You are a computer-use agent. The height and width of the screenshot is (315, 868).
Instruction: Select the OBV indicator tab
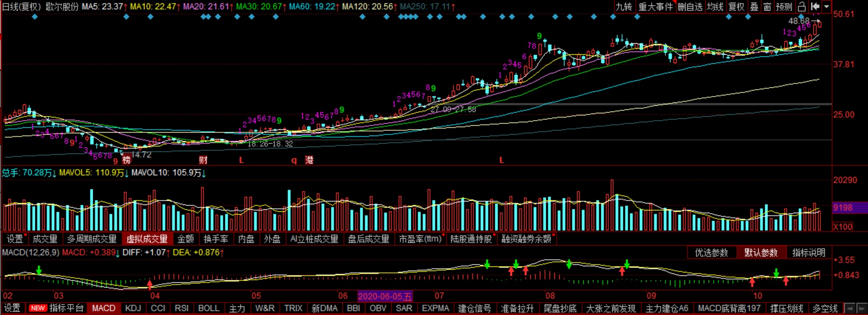coord(378,308)
